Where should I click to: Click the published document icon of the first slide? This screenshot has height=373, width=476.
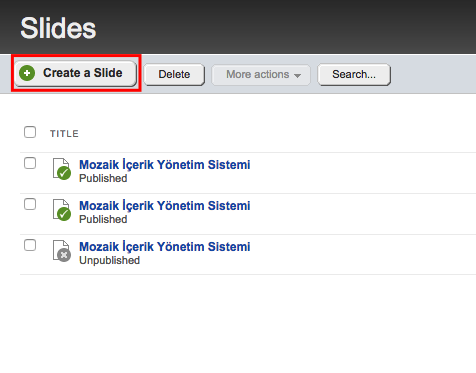[x=62, y=169]
